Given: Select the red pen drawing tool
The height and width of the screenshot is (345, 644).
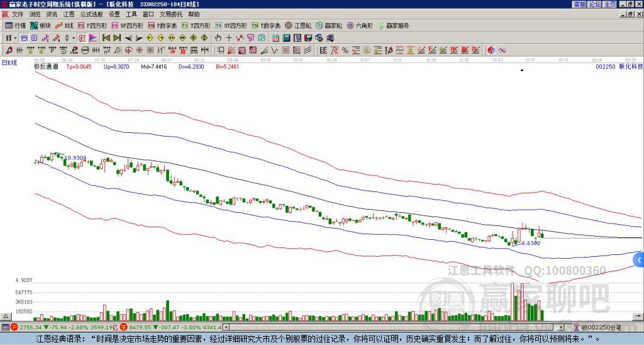Looking at the screenshot, I should pos(8,50).
